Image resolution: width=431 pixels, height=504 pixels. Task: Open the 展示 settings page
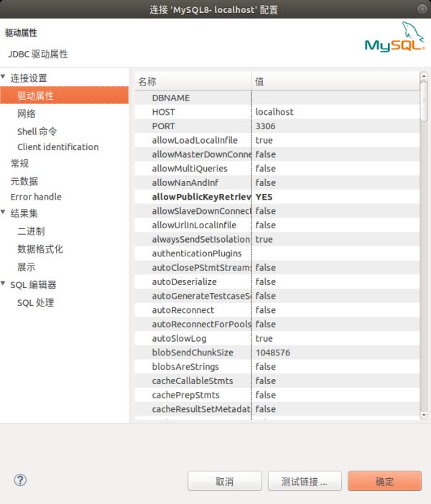[27, 267]
